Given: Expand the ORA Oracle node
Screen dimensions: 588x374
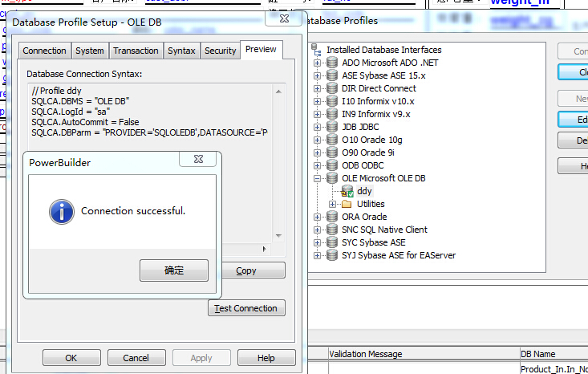Looking at the screenshot, I should pos(317,217).
